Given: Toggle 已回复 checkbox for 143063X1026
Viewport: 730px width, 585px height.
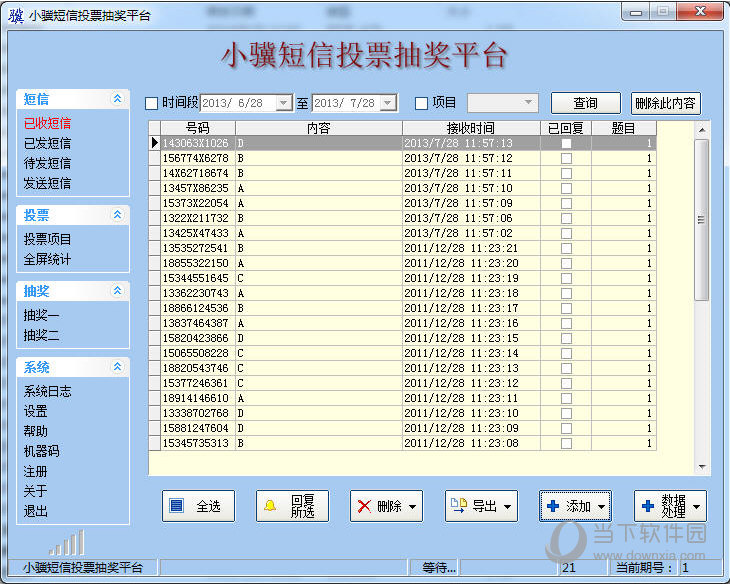Looking at the screenshot, I should pos(566,143).
